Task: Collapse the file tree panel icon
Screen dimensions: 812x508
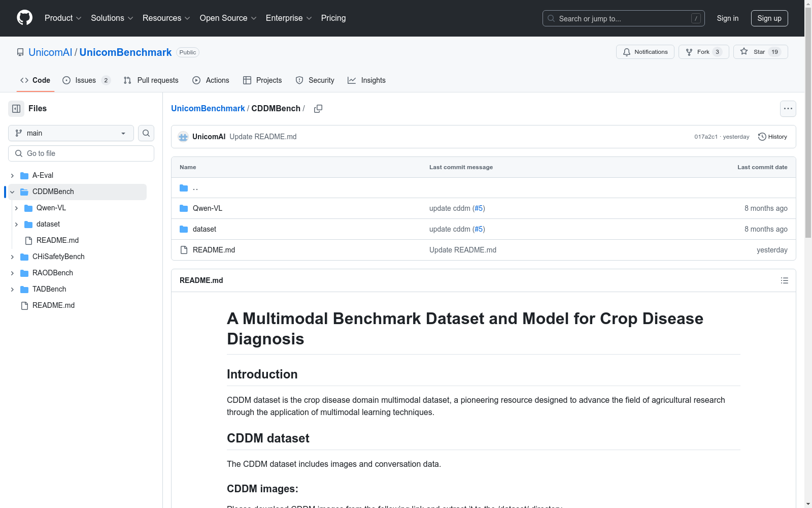Action: [x=16, y=109]
